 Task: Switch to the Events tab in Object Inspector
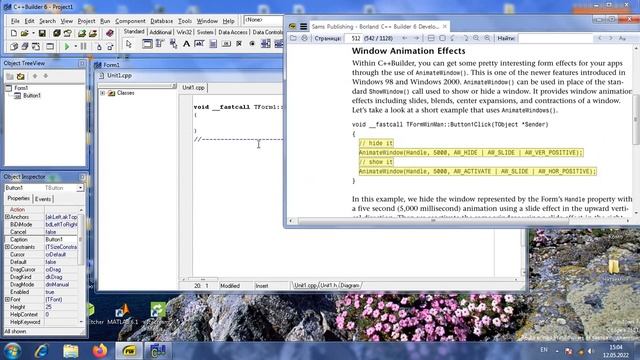43,199
